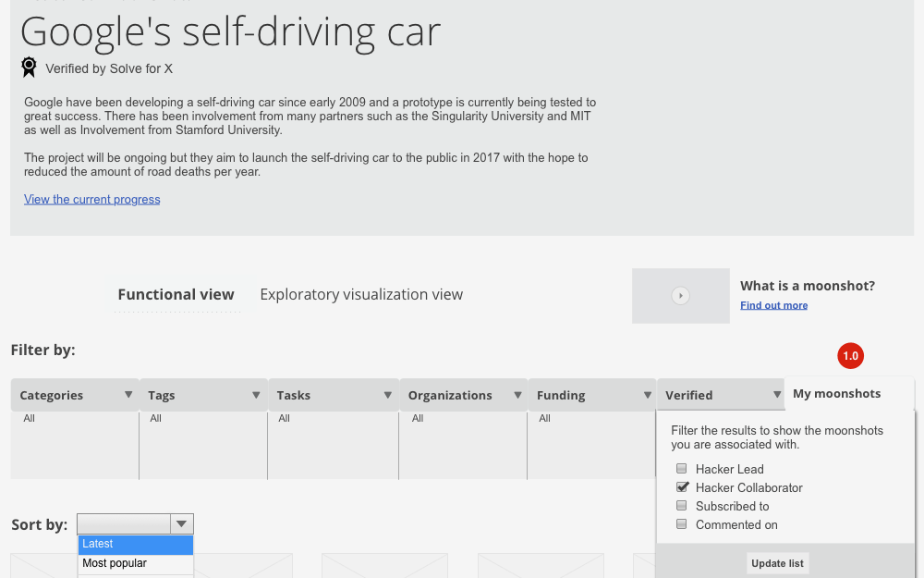Open the Verified filter dropdown

777,395
